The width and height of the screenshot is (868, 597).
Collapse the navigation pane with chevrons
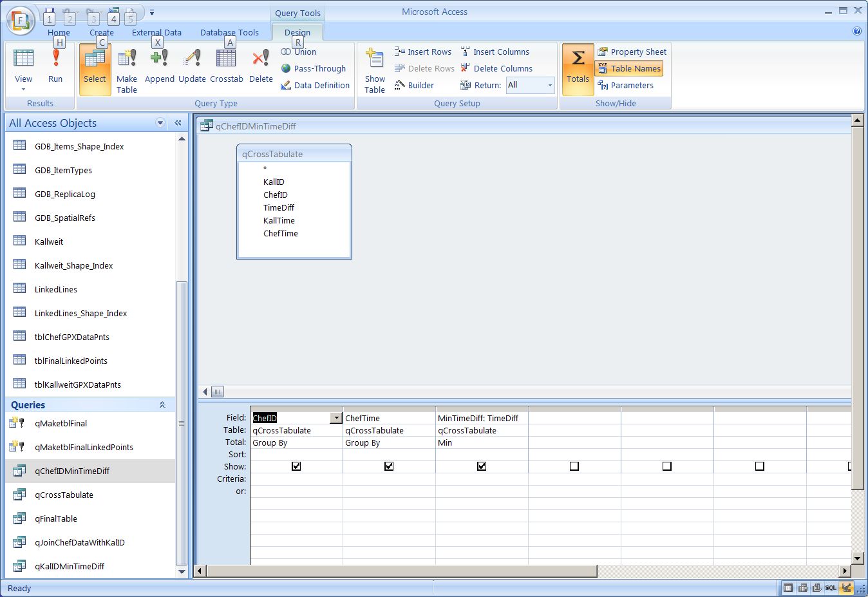point(178,122)
